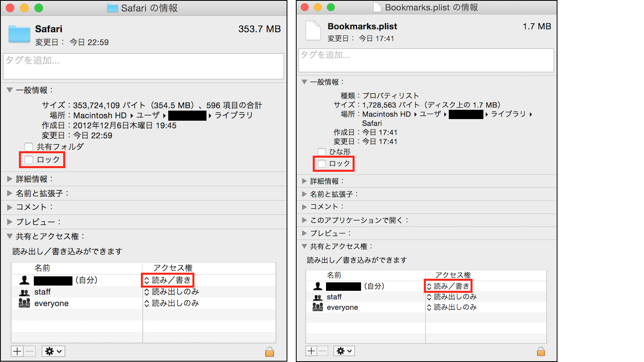Click the Bookmarks.plist file name in header
This screenshot has height=362, width=644.
pos(362,27)
